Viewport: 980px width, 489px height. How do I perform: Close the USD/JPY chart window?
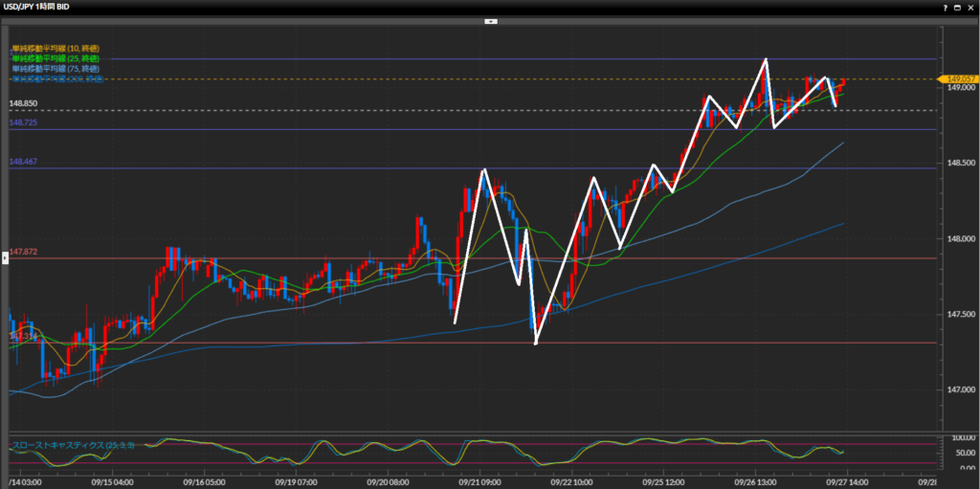pyautogui.click(x=970, y=7)
